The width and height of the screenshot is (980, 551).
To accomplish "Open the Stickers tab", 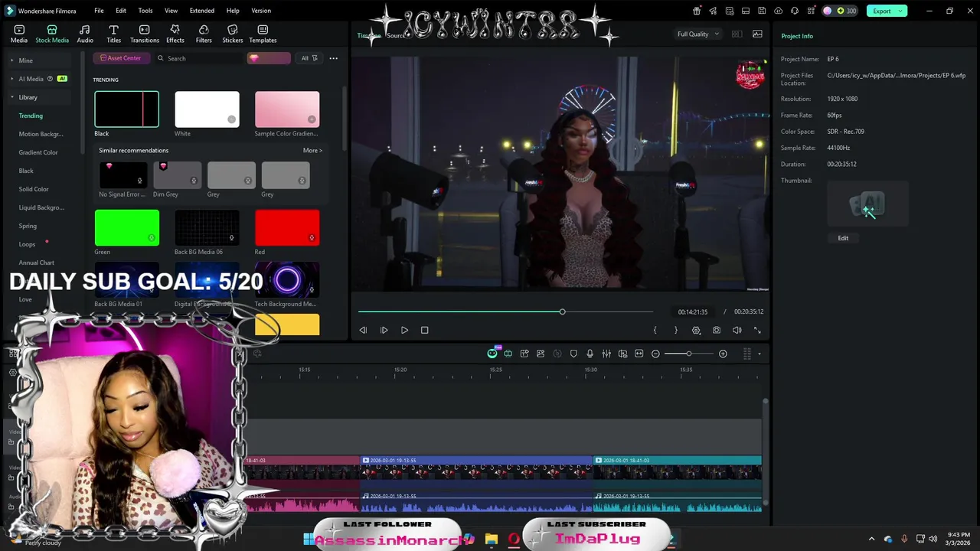I will coord(233,34).
